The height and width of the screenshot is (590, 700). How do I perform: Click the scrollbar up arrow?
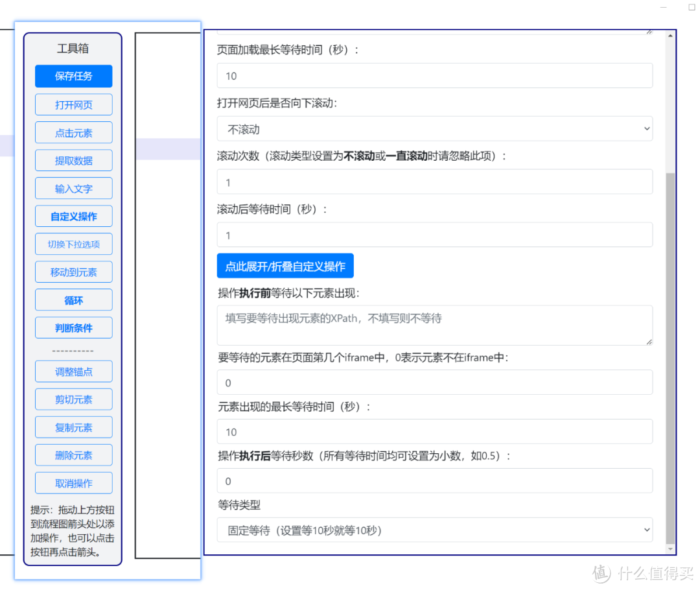670,36
